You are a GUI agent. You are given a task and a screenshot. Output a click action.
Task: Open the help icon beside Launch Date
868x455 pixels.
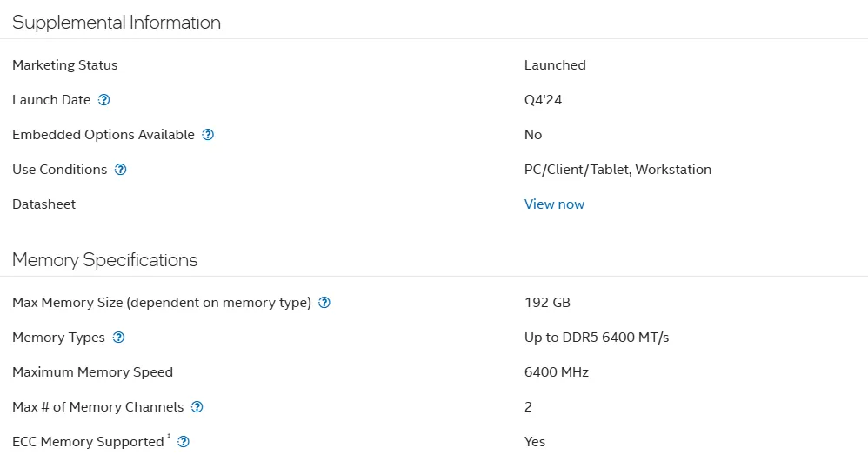point(104,100)
